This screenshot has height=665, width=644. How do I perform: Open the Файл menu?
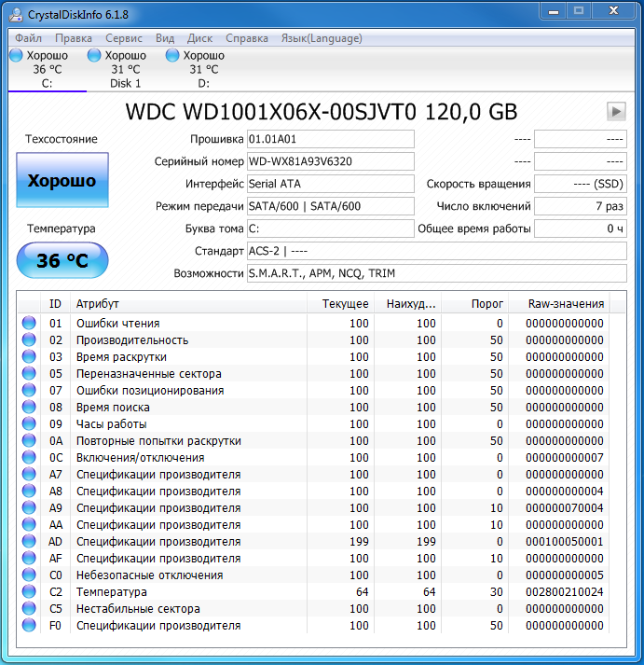(x=28, y=38)
